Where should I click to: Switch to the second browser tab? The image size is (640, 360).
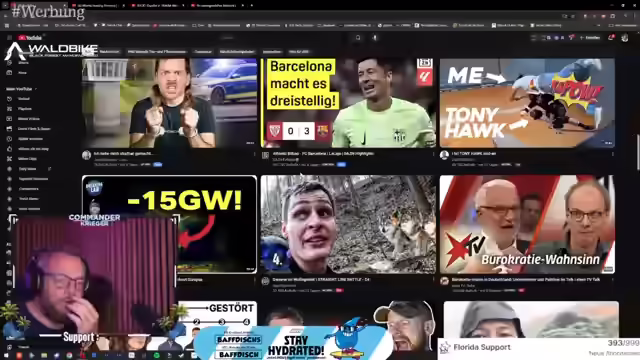(x=98, y=6)
